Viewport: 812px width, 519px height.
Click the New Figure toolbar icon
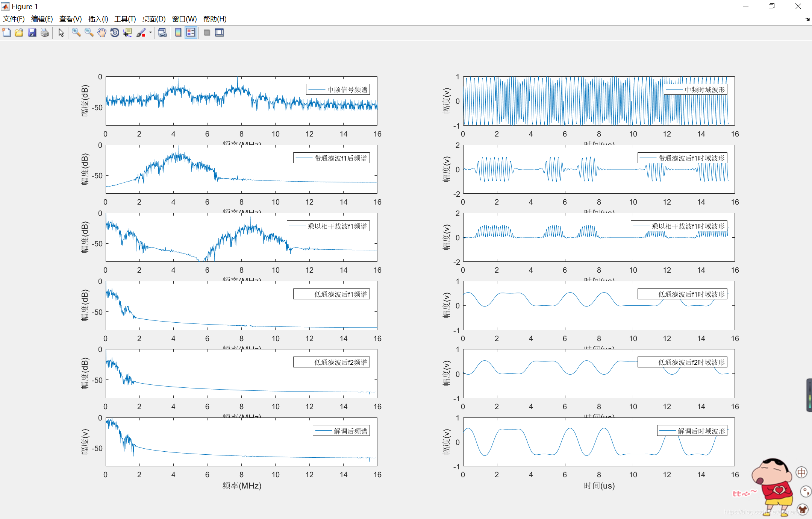[6, 33]
